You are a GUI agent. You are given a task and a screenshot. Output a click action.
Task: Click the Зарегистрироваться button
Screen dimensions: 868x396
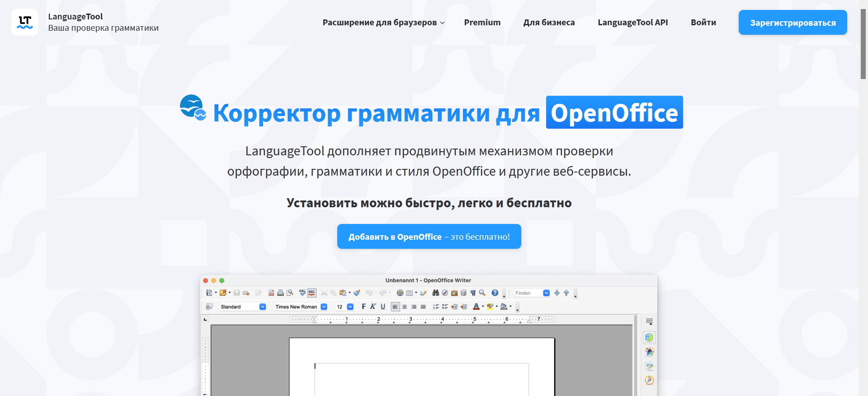tap(793, 23)
